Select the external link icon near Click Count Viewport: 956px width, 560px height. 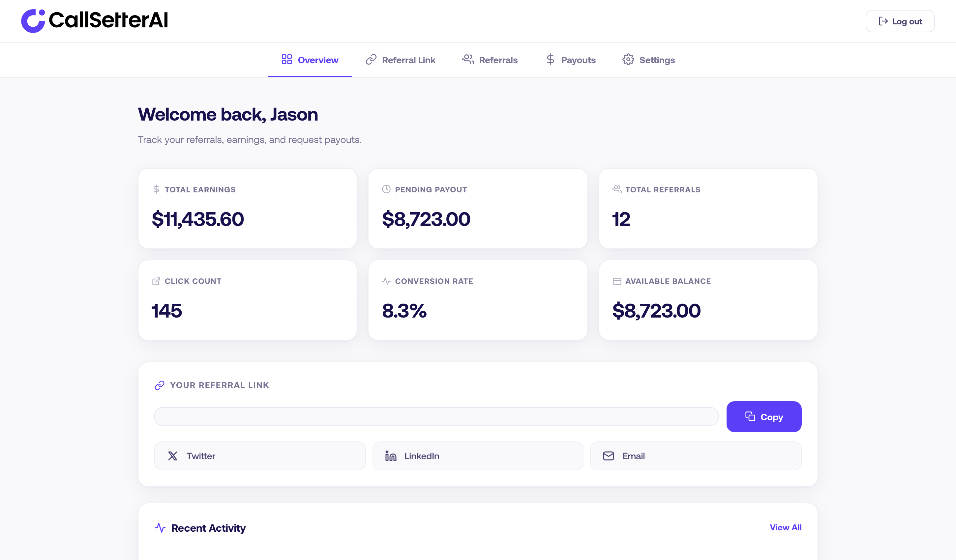156,281
